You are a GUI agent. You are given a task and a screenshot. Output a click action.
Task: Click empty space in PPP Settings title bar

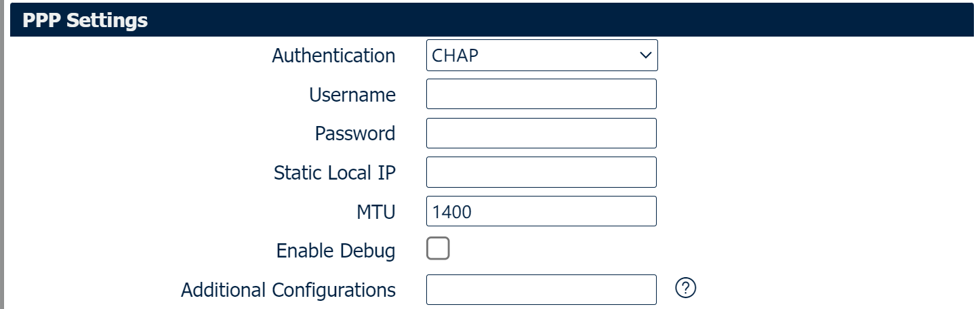click(x=542, y=20)
